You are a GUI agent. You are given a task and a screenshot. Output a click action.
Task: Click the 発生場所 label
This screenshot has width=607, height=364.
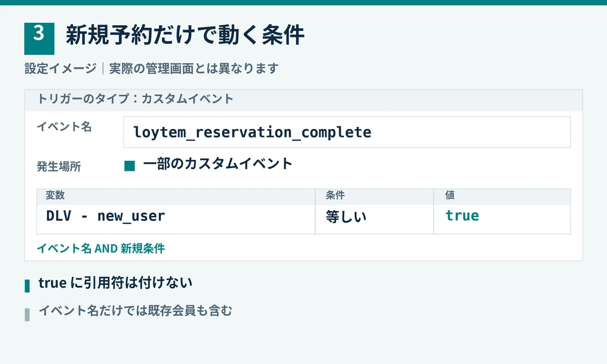pos(59,167)
